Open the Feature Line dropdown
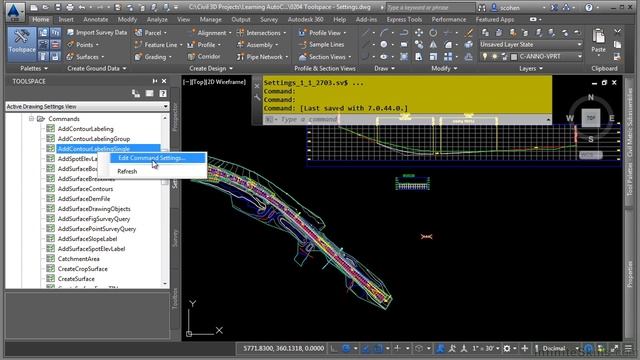This screenshot has height=360, width=640. [158, 45]
